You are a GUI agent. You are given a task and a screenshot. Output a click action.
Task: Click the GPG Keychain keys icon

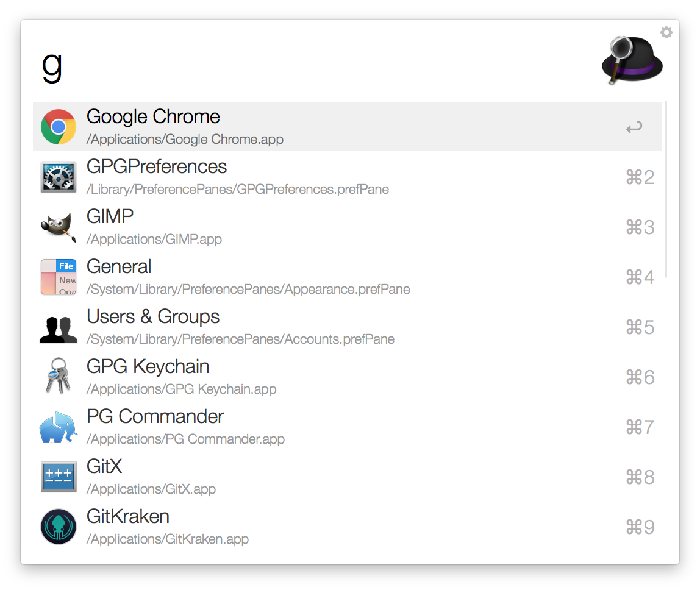point(59,376)
